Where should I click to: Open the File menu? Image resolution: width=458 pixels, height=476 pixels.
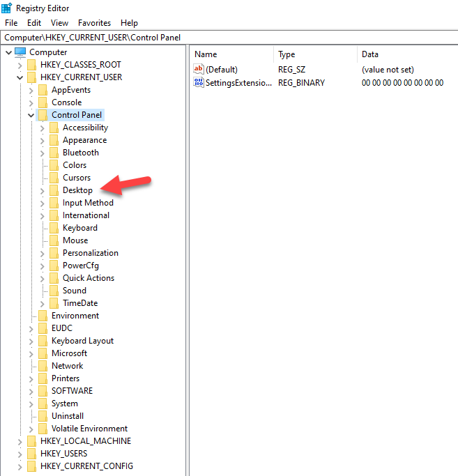pos(11,23)
